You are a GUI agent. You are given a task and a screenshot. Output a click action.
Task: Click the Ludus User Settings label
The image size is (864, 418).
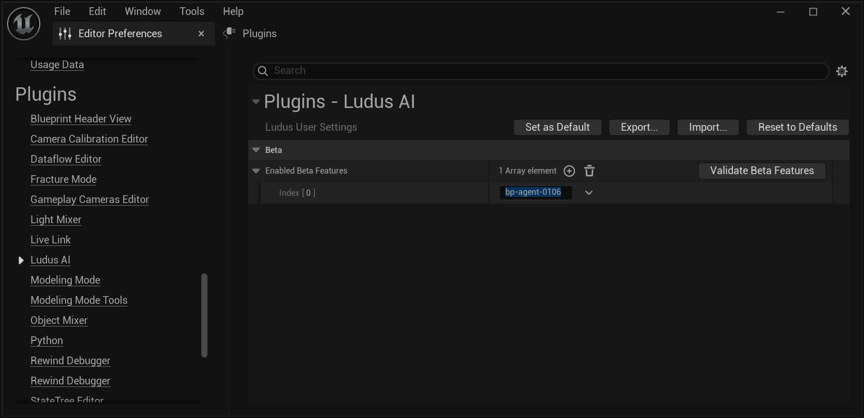311,127
